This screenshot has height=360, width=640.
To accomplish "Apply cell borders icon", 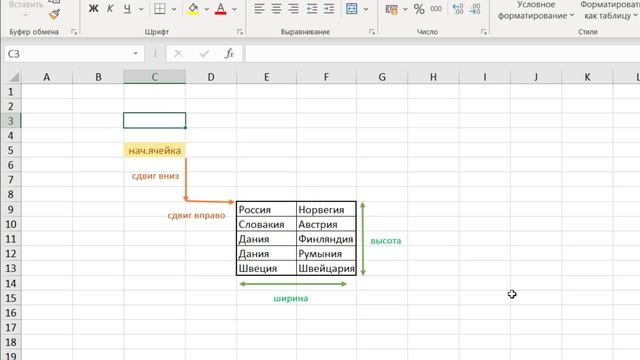I will point(160,9).
